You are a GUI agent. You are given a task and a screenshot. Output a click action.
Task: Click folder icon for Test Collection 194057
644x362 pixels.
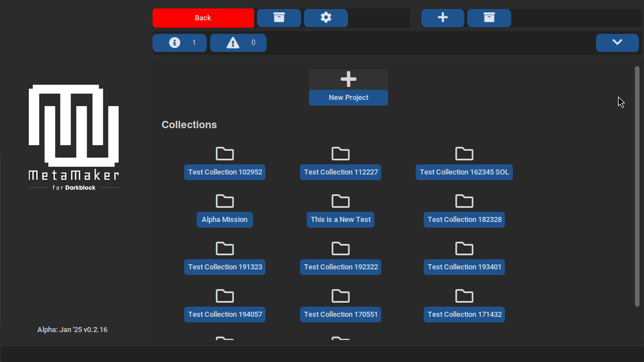click(225, 296)
